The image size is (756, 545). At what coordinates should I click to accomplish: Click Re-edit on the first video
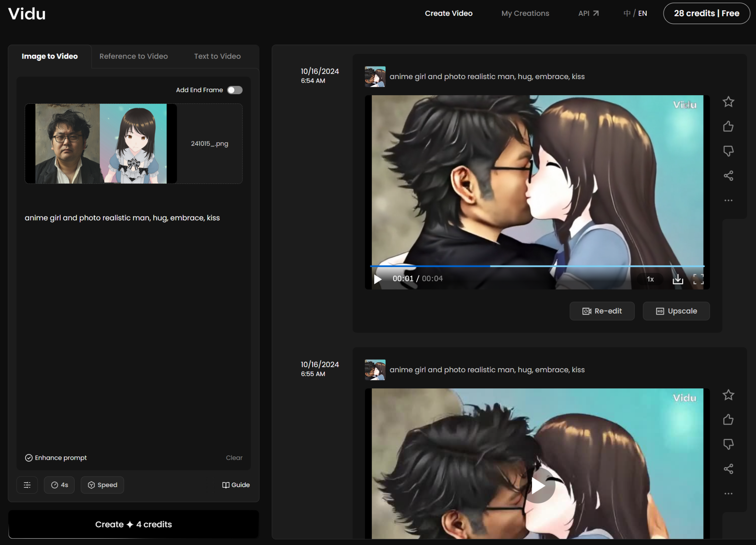[x=602, y=311]
